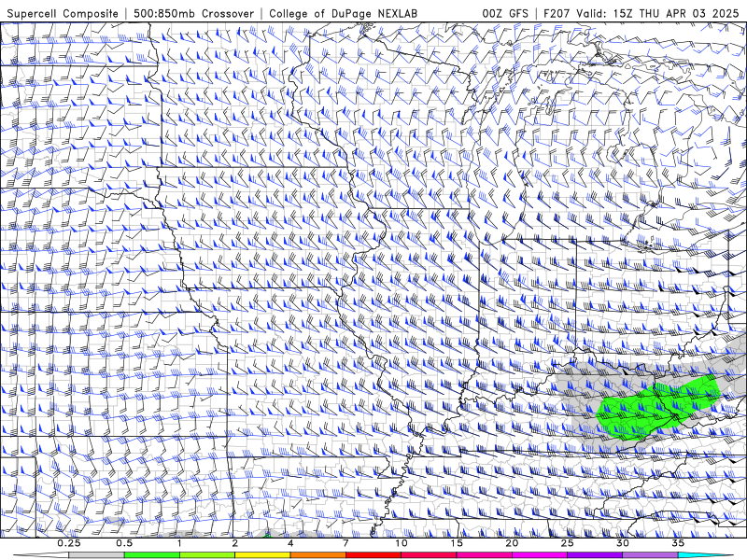Image resolution: width=747 pixels, height=560 pixels.
Task: Select the crimson 10–15 color bar segment
Action: [x=429, y=555]
